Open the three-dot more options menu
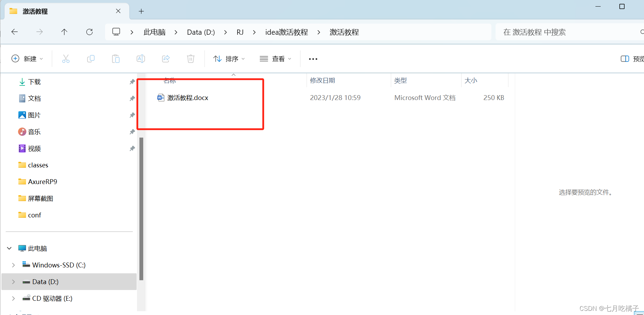644x315 pixels. click(x=313, y=59)
